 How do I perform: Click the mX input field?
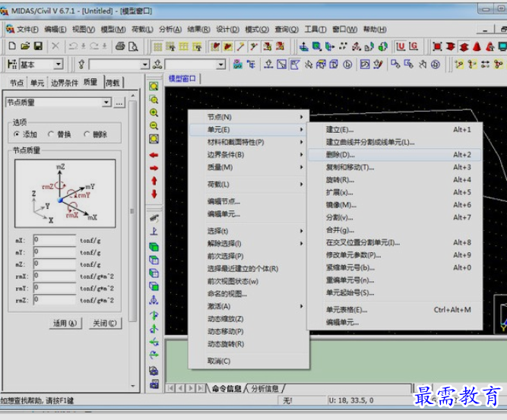coord(55,240)
